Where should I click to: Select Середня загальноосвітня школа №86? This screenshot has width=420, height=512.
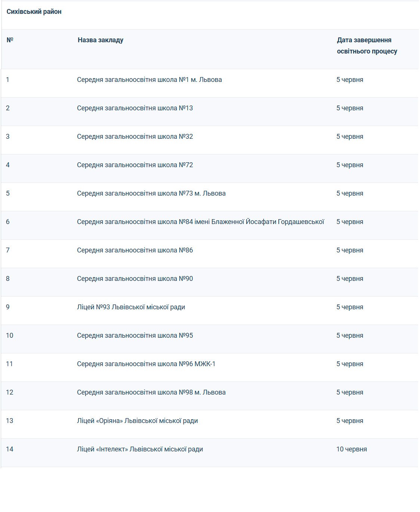[x=135, y=250]
